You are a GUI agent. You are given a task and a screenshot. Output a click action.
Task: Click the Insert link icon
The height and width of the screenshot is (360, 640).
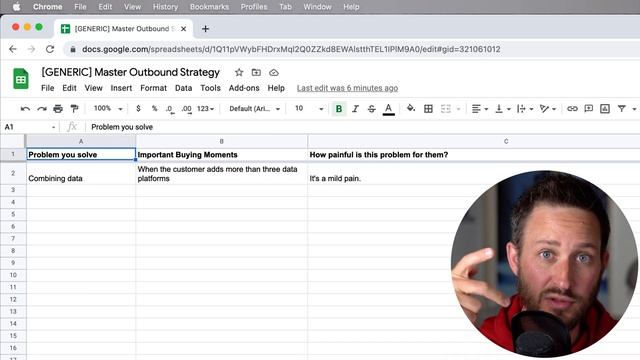[x=572, y=109]
